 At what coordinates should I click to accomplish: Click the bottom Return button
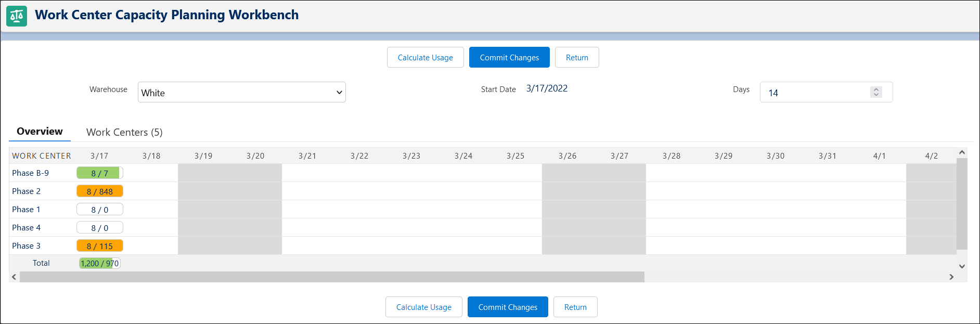tap(575, 307)
